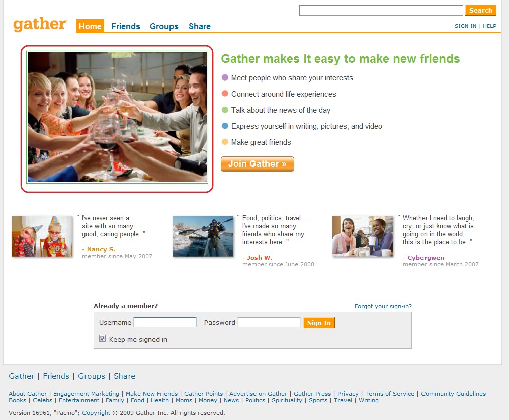The width and height of the screenshot is (509, 420).
Task: Click the gather logo
Action: [x=40, y=24]
